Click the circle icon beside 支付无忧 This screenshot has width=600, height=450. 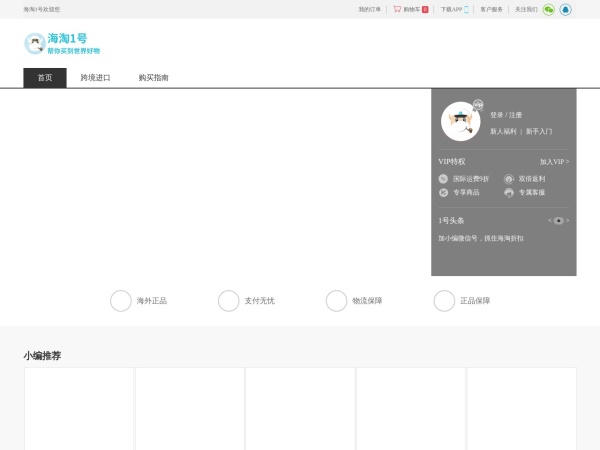pos(228,301)
